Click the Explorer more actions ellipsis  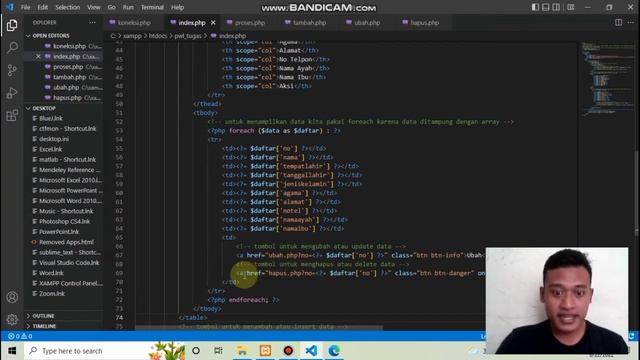[x=92, y=22]
